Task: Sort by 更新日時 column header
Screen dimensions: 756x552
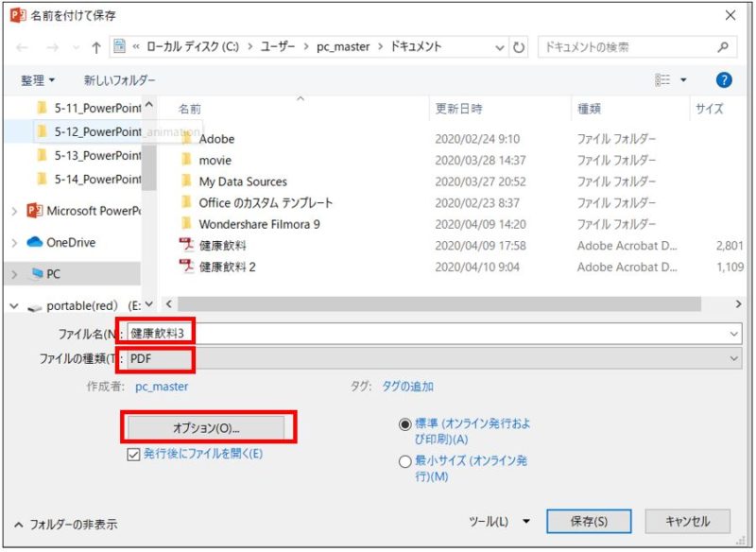Action: tap(458, 109)
